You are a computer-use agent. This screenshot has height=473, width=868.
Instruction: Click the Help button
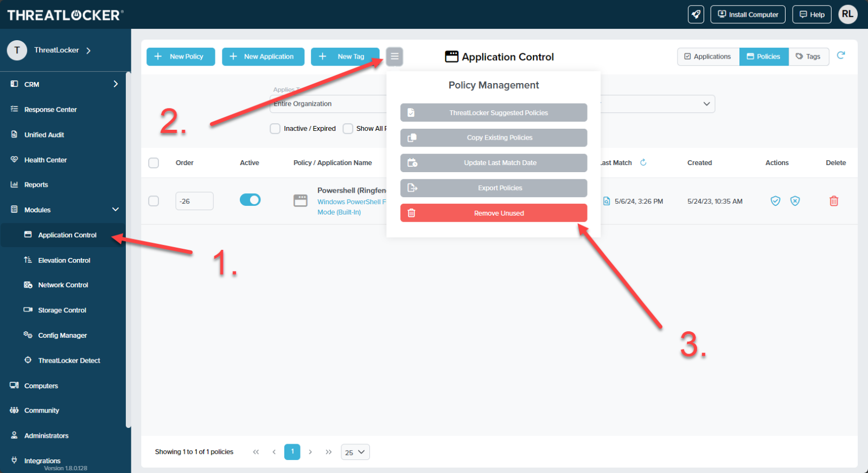pyautogui.click(x=812, y=15)
